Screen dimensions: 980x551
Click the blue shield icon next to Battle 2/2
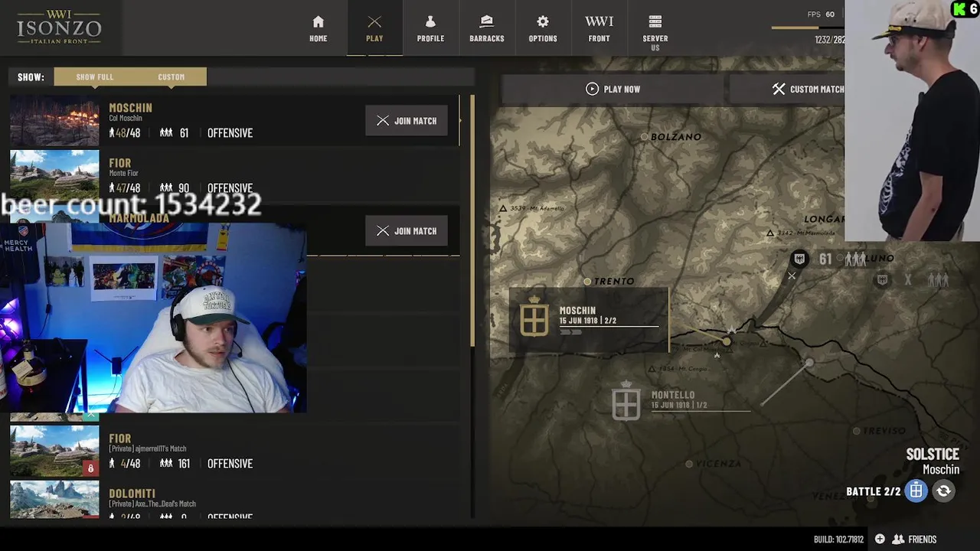pos(916,491)
